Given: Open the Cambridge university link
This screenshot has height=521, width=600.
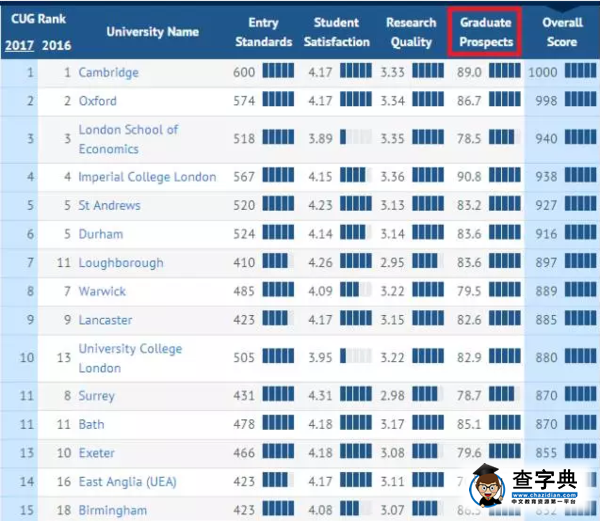Looking at the screenshot, I should click(x=109, y=72).
